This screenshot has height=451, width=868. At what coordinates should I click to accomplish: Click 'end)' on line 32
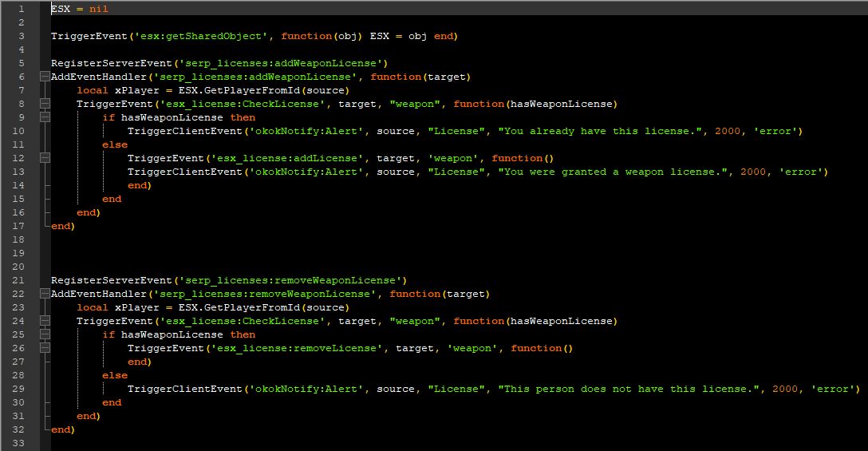click(63, 429)
